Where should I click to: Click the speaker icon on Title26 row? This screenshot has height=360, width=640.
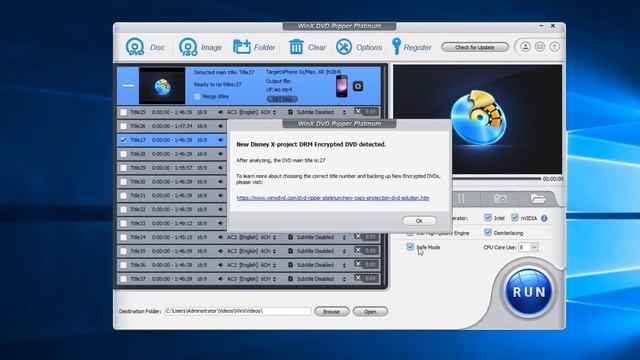pyautogui.click(x=220, y=126)
